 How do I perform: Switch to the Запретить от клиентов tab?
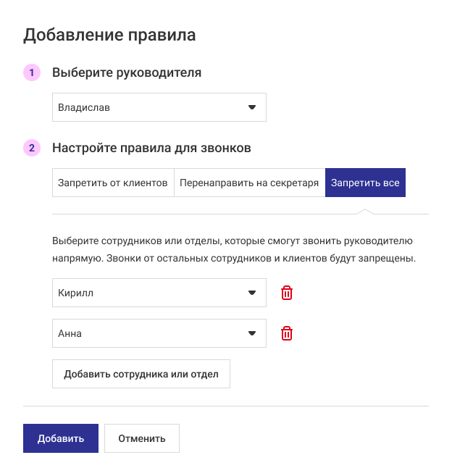[113, 183]
